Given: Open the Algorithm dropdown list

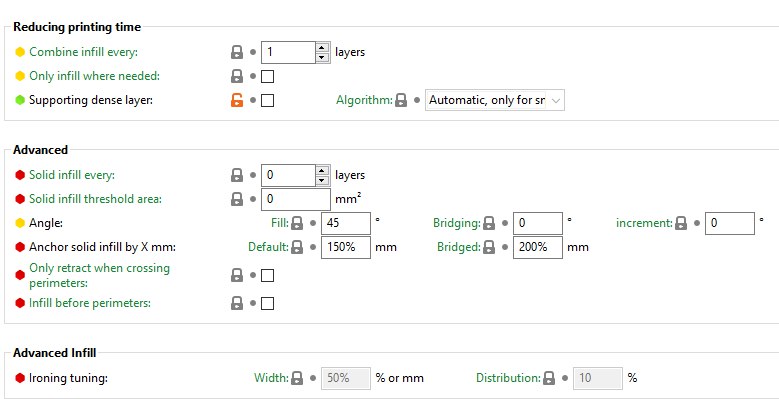Looking at the screenshot, I should 495,100.
